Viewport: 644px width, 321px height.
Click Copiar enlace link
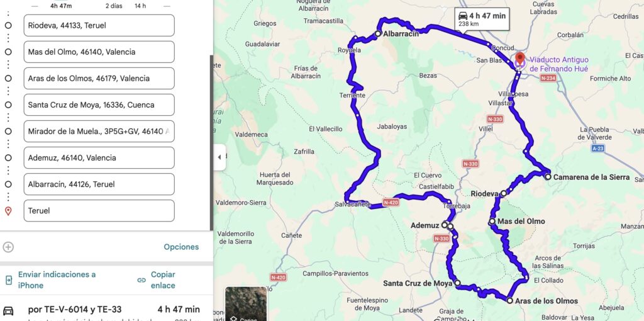coord(163,280)
